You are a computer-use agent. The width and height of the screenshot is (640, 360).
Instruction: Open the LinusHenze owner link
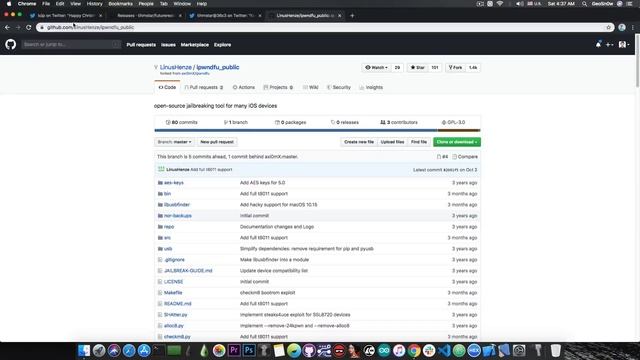click(x=176, y=67)
